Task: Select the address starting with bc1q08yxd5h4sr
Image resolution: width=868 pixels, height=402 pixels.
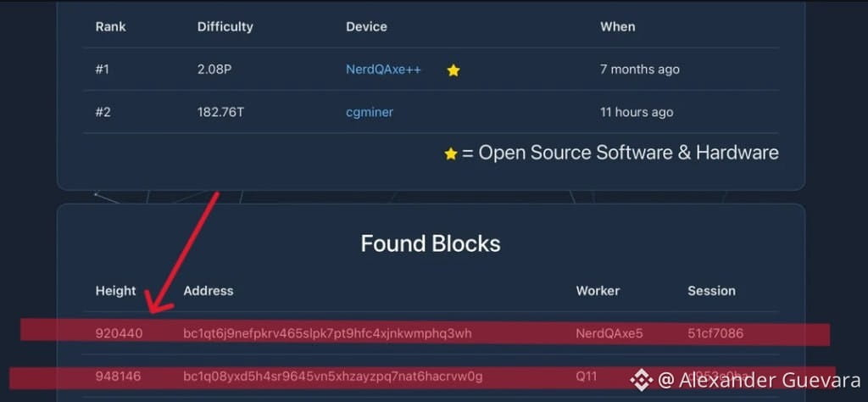Action: [x=333, y=377]
